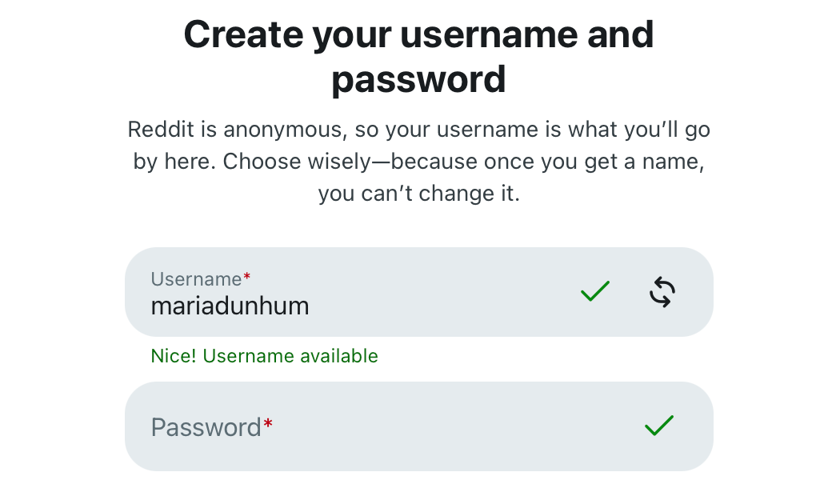Click the anonymous username description paragraph
Screen dimensions: 840x504
coord(419,161)
